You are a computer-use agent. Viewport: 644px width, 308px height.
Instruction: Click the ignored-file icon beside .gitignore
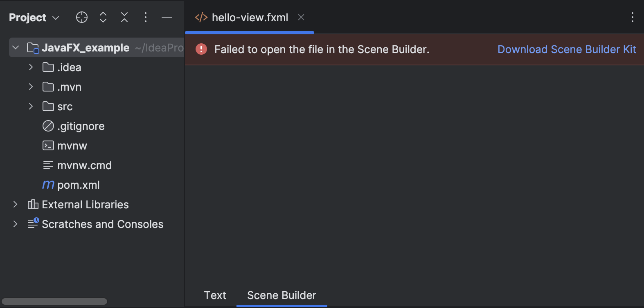pos(48,126)
